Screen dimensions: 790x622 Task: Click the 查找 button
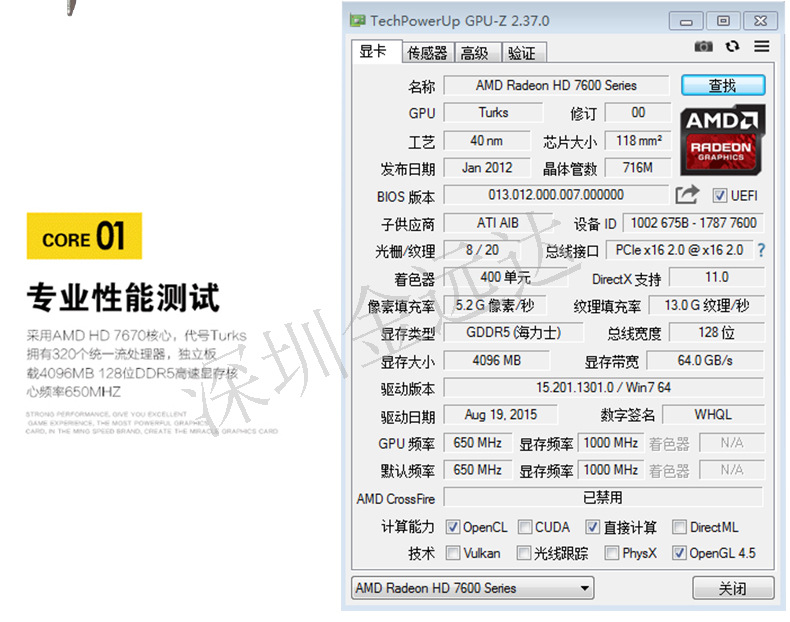722,86
